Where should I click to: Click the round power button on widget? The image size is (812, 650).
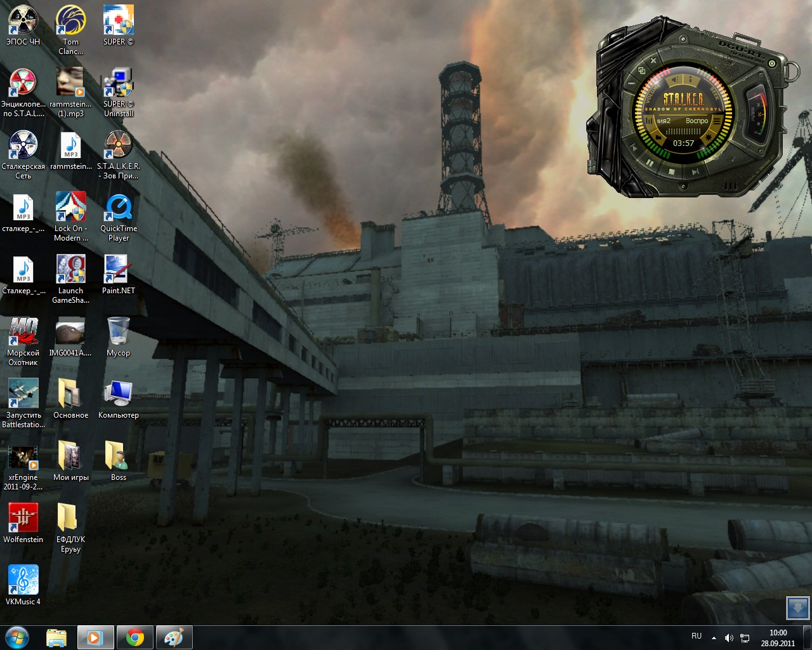pos(772,63)
